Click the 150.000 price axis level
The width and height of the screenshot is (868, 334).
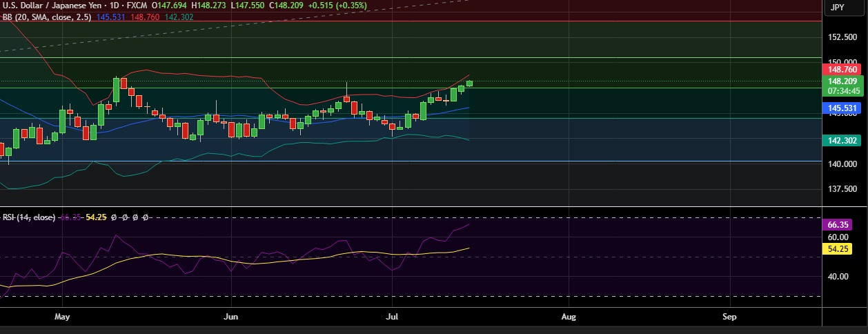click(842, 61)
